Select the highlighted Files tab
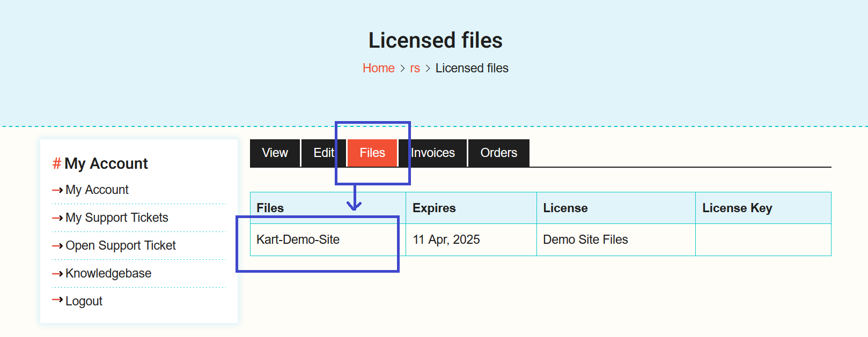The image size is (868, 337). [x=372, y=153]
